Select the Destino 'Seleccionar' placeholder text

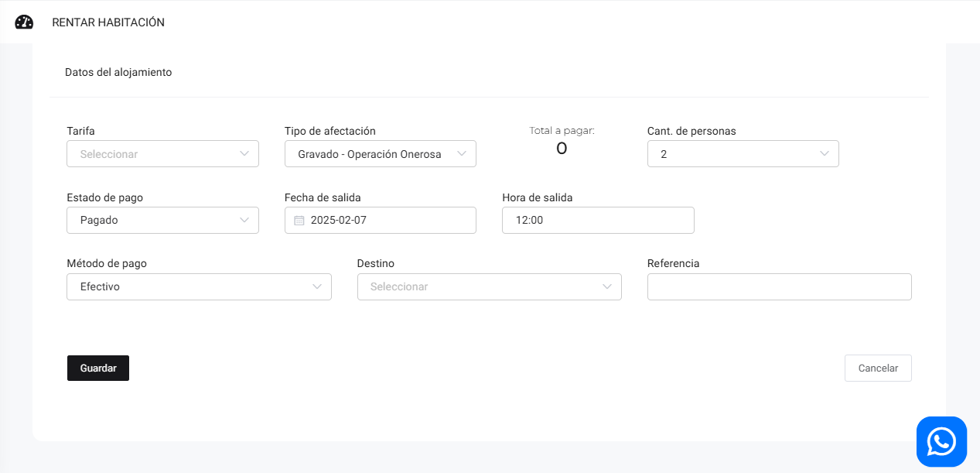tap(399, 287)
